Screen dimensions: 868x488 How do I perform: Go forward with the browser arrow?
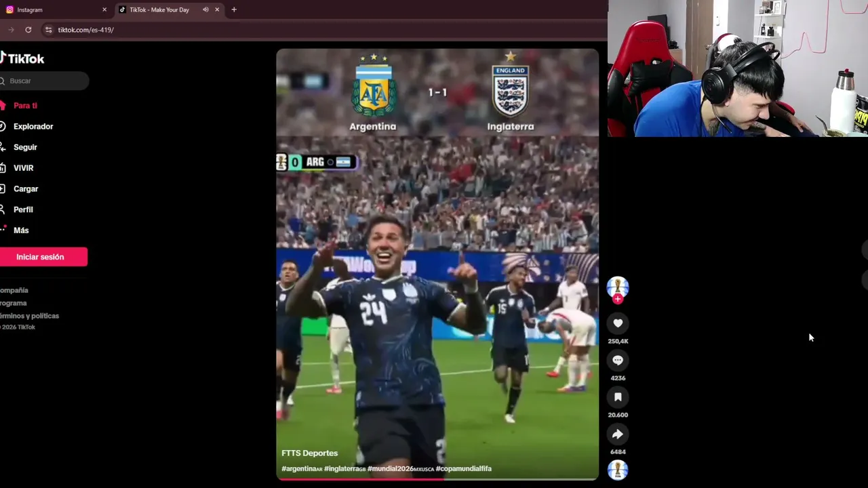[11, 30]
